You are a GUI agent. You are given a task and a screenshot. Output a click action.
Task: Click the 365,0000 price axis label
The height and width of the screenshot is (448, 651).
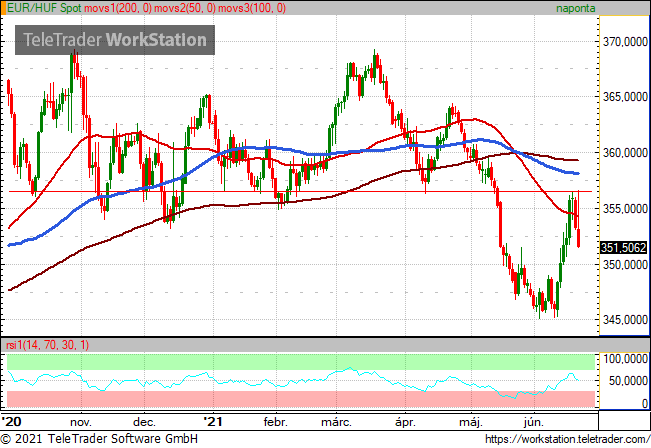click(x=625, y=97)
